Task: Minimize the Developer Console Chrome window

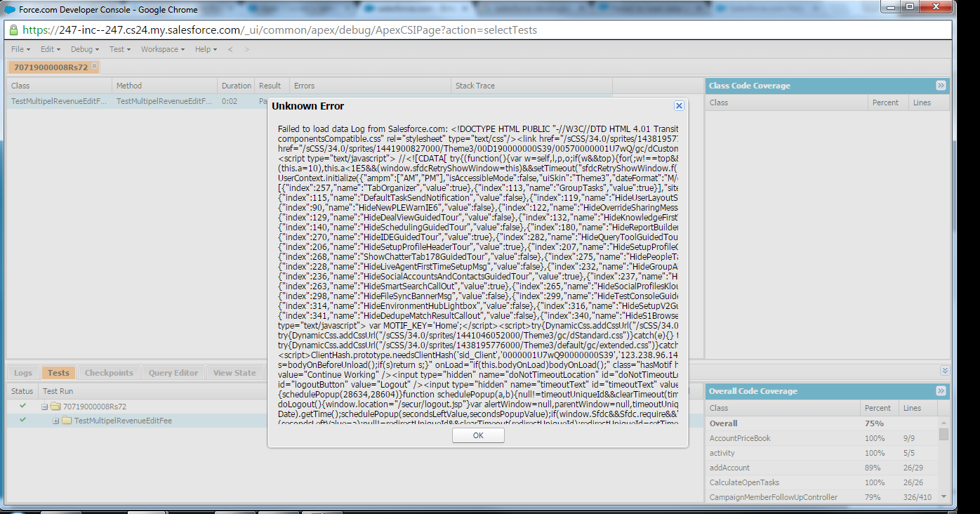Action: coord(890,6)
